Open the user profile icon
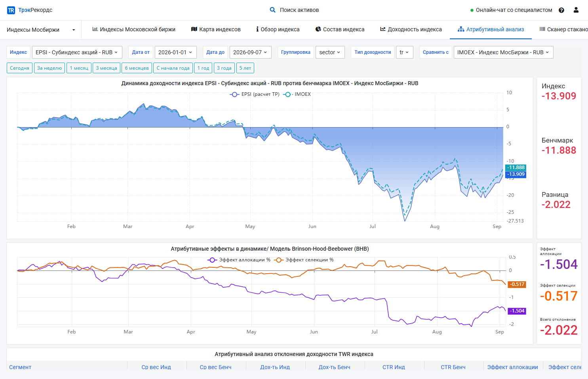Screen dimensions: 588x379 [576, 10]
